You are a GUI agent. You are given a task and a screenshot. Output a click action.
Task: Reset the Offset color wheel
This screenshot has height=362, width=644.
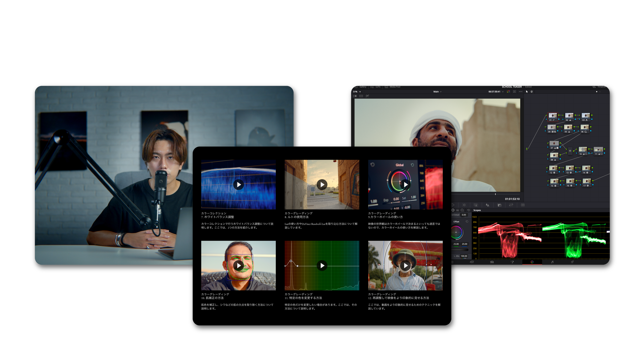(x=467, y=222)
